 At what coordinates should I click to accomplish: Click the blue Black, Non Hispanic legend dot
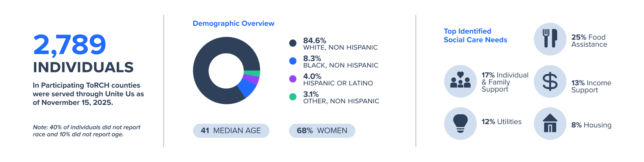(293, 61)
